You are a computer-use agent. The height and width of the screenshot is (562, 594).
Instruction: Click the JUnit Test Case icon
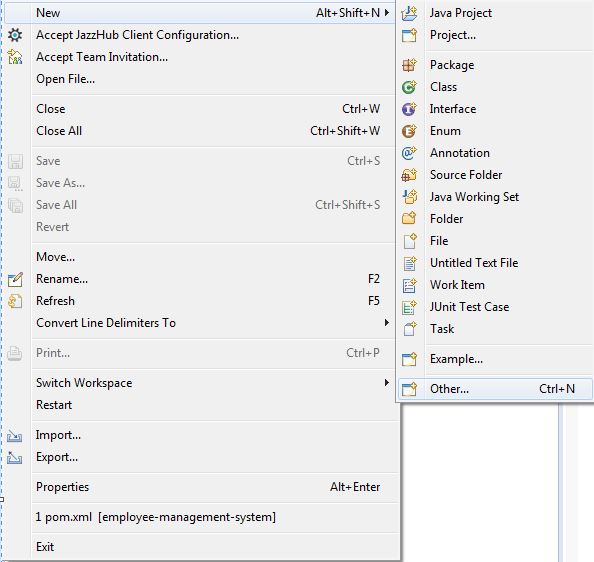click(x=410, y=307)
